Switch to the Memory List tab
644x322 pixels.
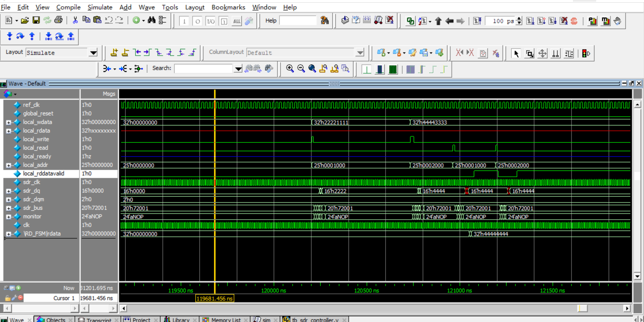pos(226,320)
